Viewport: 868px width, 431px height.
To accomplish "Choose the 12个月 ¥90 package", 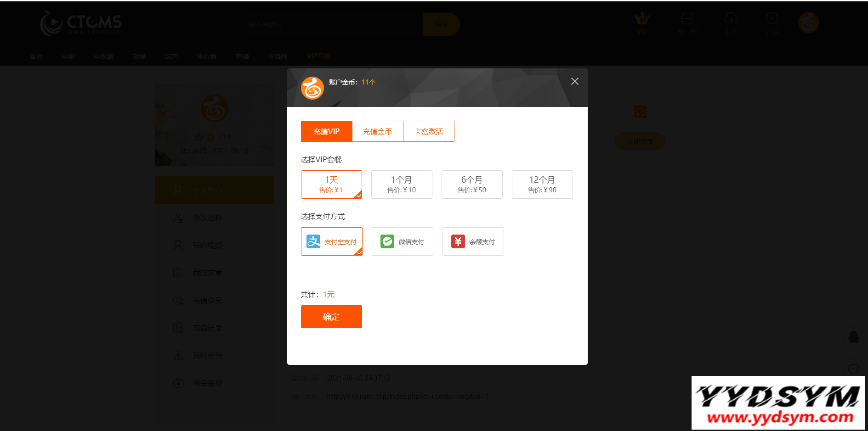I will point(542,185).
